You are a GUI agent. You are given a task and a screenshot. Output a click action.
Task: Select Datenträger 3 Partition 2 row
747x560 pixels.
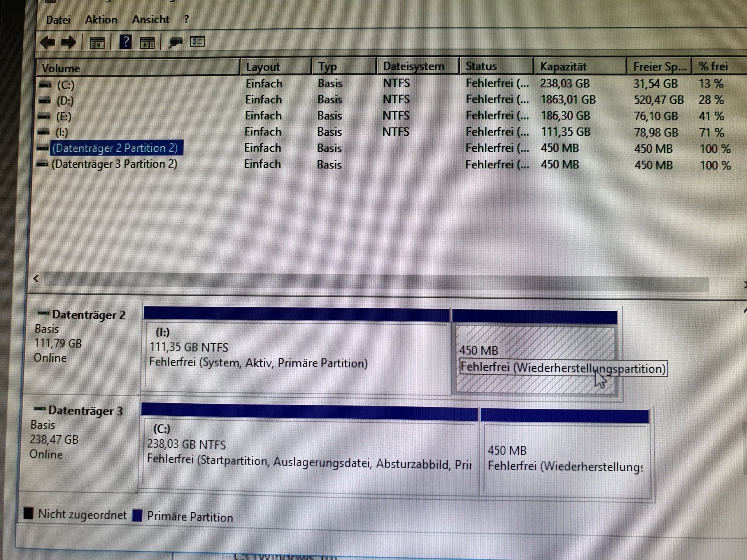tap(114, 164)
